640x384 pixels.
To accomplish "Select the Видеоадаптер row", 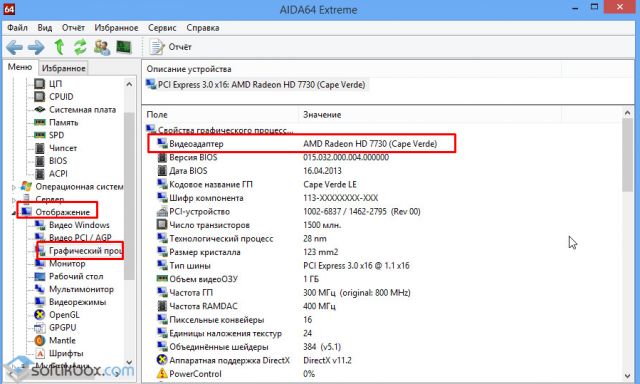I will click(302, 144).
